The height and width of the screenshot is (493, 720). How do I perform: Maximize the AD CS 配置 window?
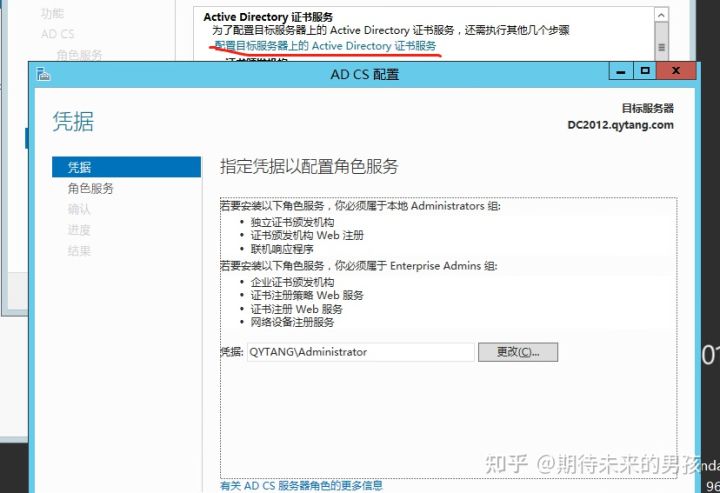click(645, 71)
